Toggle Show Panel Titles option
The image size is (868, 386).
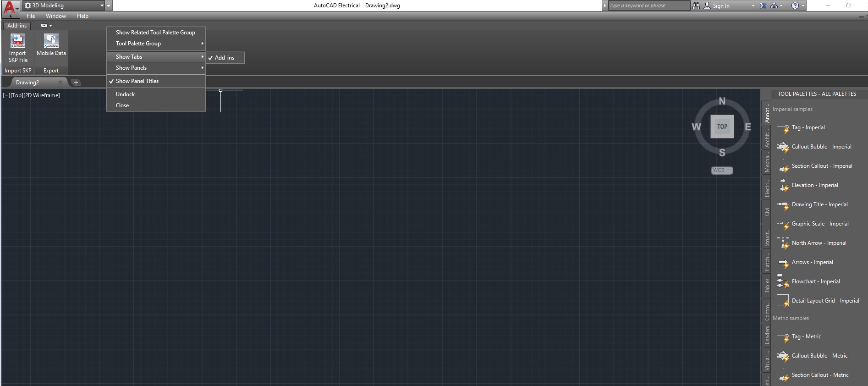click(156, 81)
